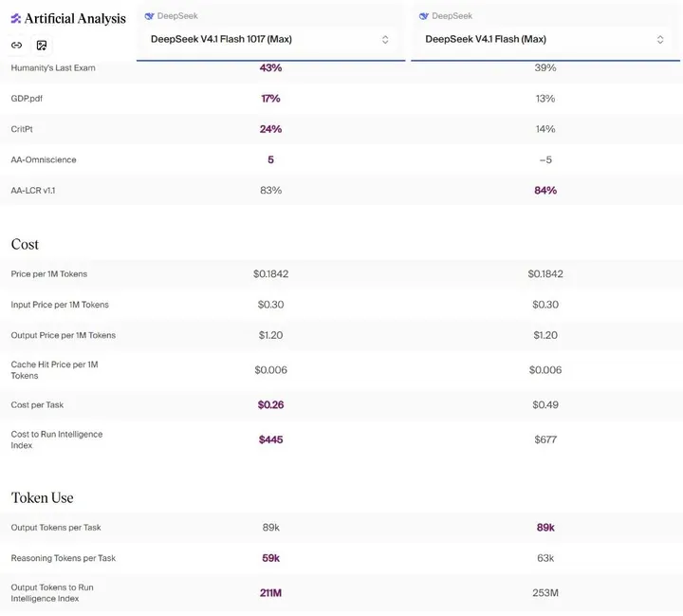Click the Reasoning Tokens per Task label
683x616 pixels.
point(64,558)
